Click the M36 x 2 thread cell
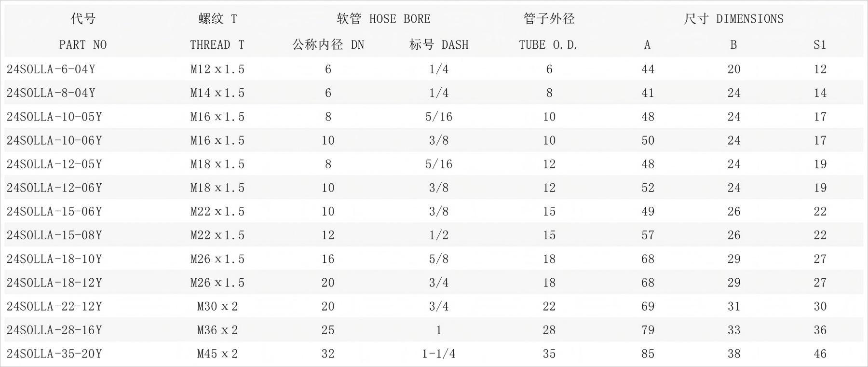The height and width of the screenshot is (367, 868). pyautogui.click(x=217, y=330)
